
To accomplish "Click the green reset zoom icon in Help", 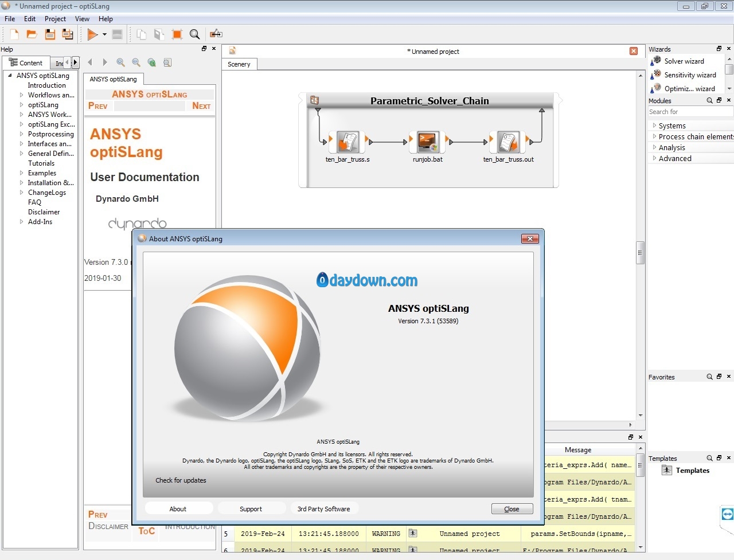I will coord(151,62).
